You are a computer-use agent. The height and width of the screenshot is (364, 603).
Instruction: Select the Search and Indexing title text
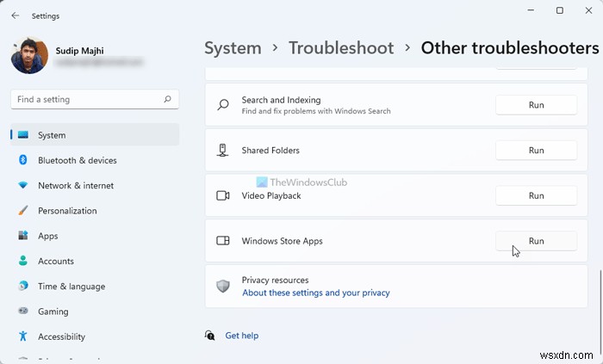tap(281, 100)
